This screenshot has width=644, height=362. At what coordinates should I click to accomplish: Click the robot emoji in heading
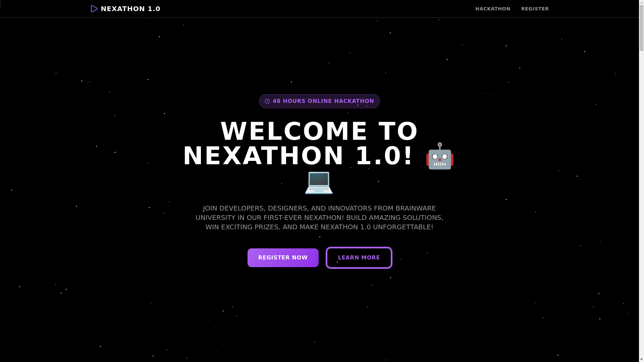[x=440, y=156]
